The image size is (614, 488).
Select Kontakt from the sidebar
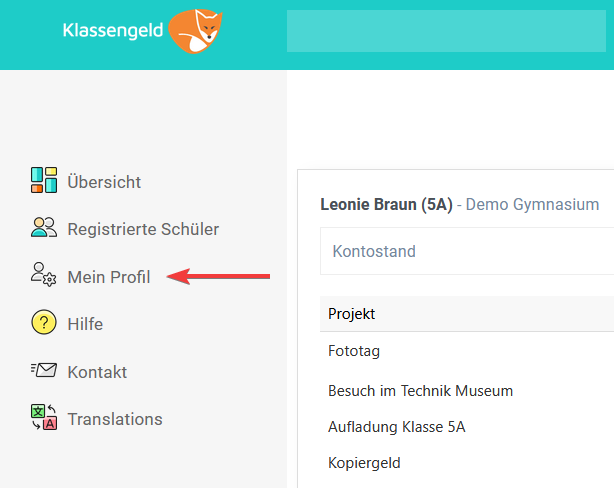click(97, 372)
